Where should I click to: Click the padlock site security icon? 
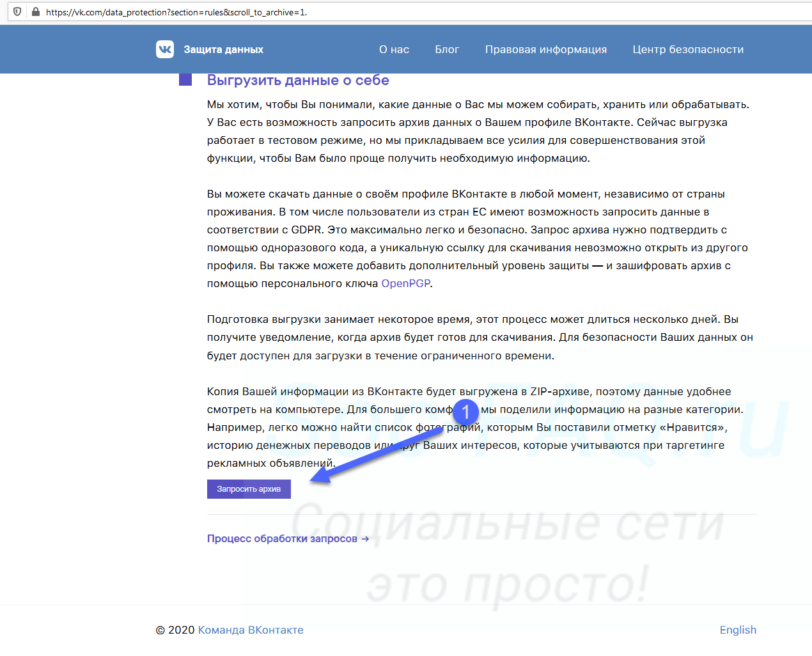[35, 12]
